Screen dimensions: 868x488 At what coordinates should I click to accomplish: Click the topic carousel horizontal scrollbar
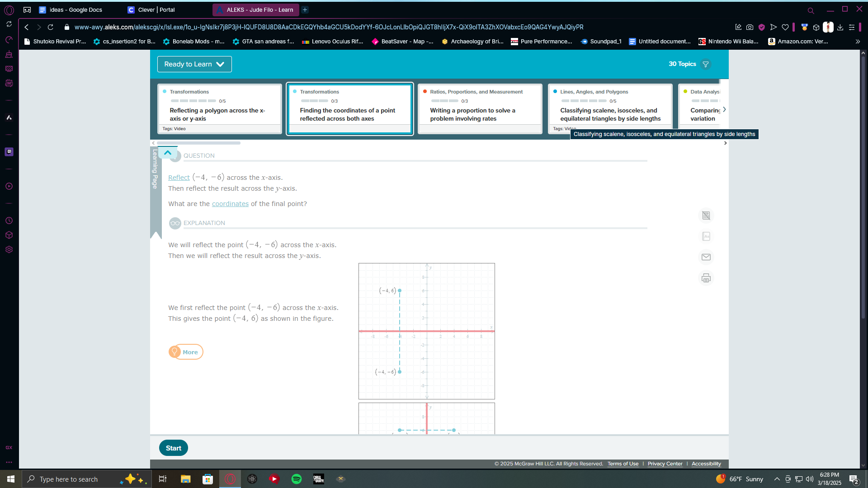[x=198, y=143]
